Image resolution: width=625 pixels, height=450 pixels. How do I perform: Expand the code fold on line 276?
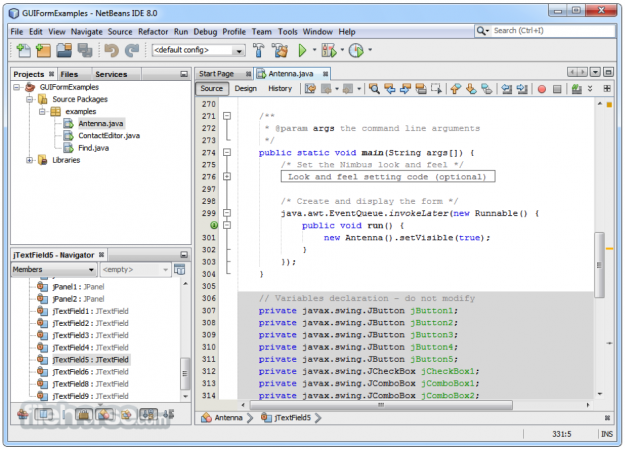[x=227, y=177]
